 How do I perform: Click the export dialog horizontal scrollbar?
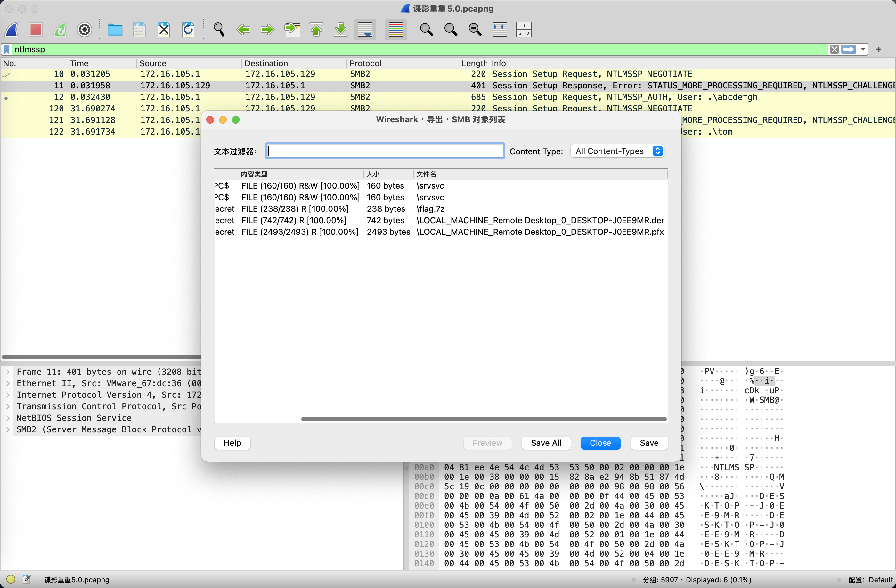coord(484,419)
